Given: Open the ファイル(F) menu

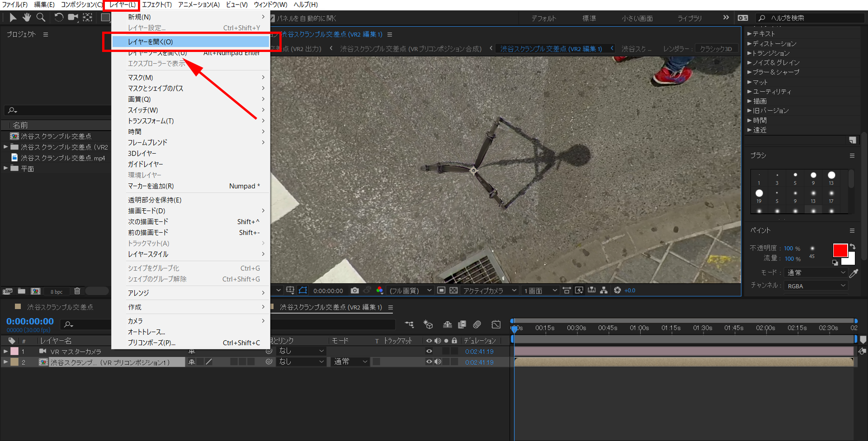Looking at the screenshot, I should click(x=15, y=5).
